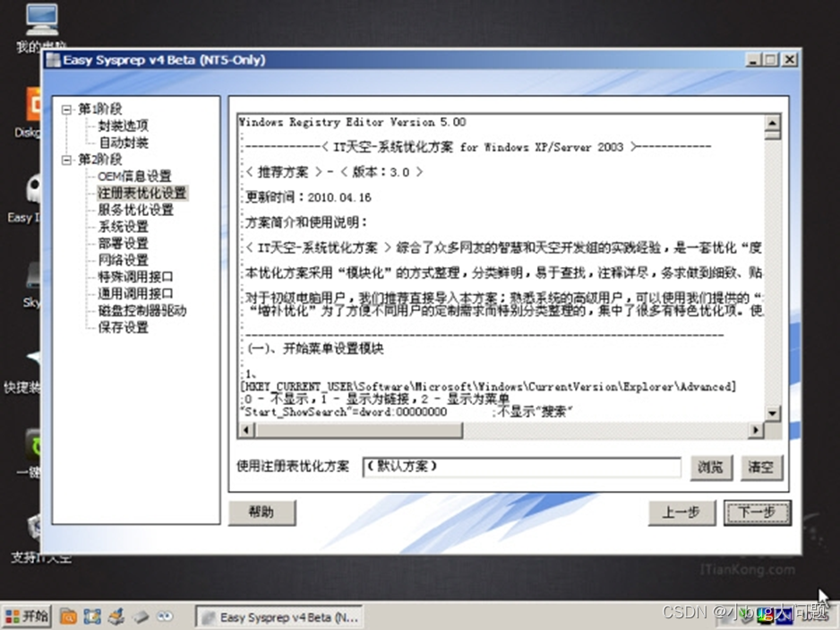Click '使用注册表优化方案' label
Viewport: 840px width, 630px height.
coord(293,467)
